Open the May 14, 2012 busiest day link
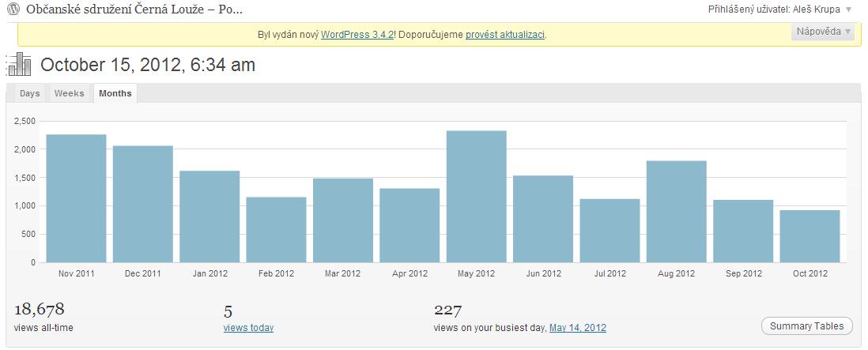868x350 pixels. [x=577, y=327]
